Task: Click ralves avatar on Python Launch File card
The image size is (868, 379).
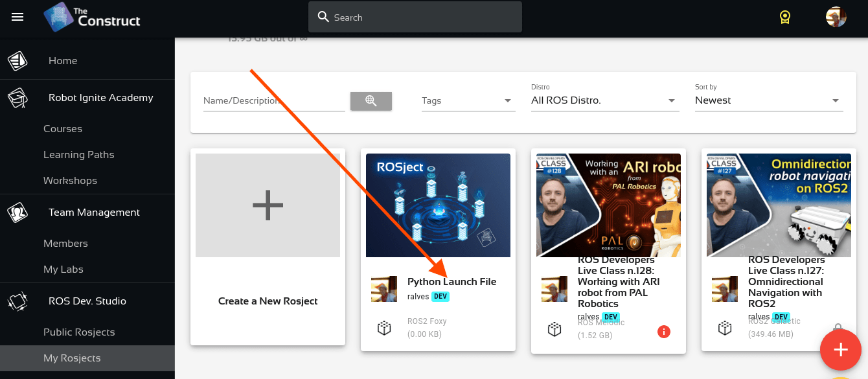Action: 384,289
